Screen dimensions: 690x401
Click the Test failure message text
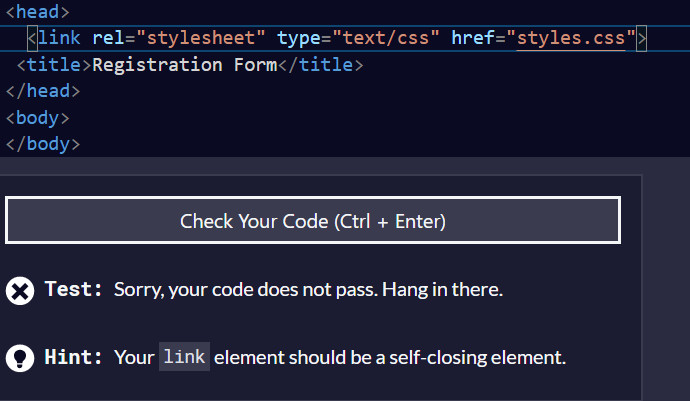[x=308, y=290]
